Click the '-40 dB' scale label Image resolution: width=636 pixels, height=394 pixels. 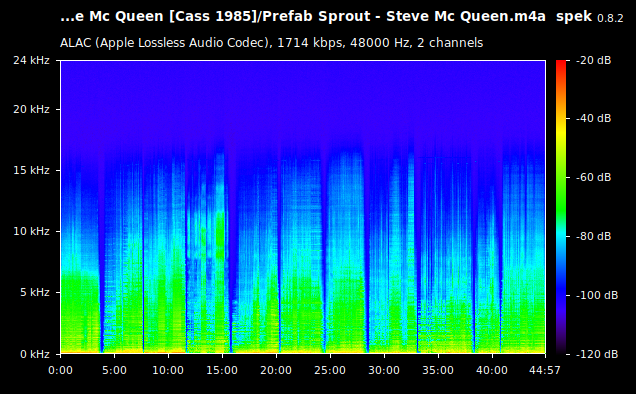(x=593, y=118)
